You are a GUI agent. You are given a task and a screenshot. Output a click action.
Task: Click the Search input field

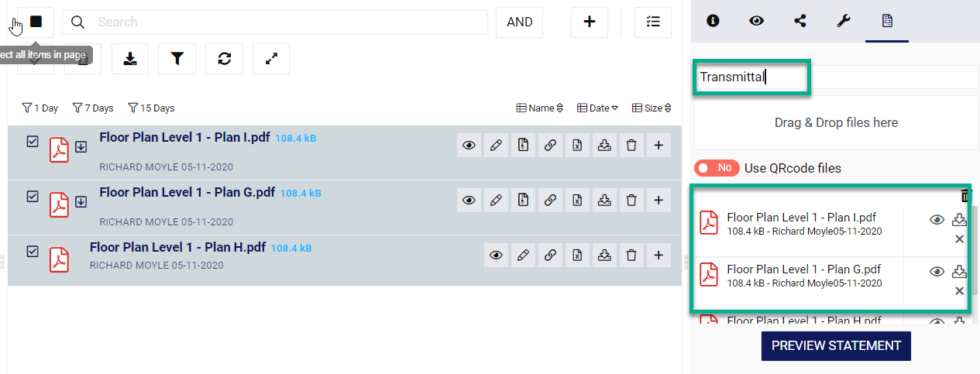click(287, 22)
